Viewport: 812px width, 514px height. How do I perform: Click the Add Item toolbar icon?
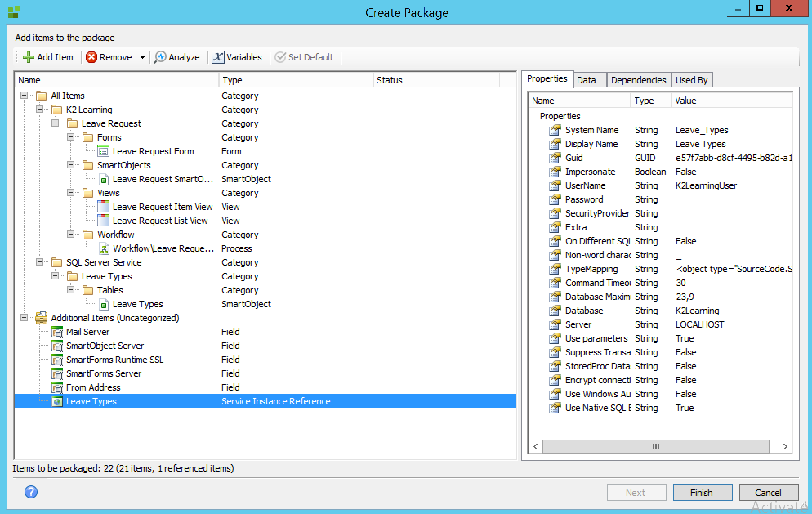click(28, 57)
